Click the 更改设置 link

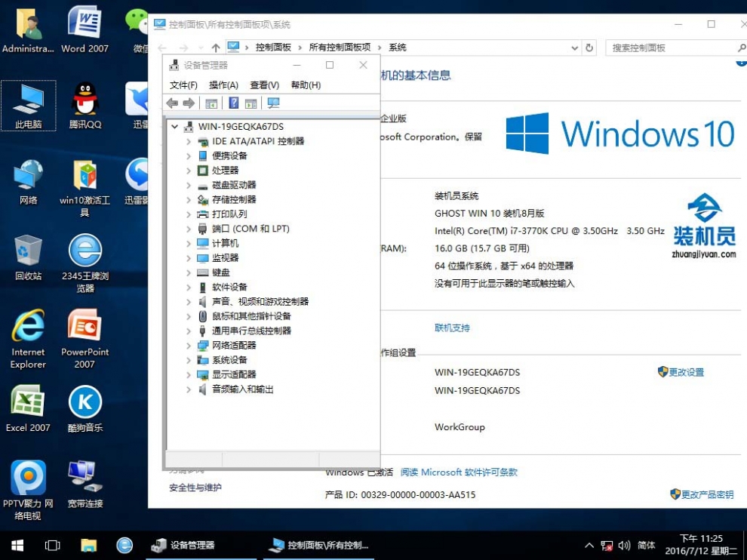(686, 372)
